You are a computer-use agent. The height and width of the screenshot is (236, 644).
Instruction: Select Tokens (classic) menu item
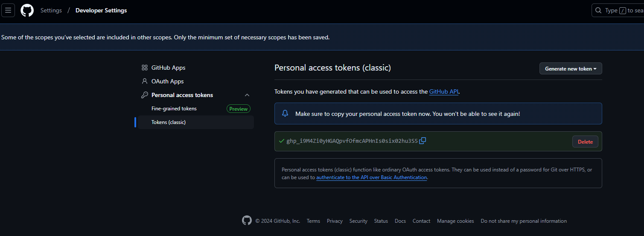click(196, 122)
